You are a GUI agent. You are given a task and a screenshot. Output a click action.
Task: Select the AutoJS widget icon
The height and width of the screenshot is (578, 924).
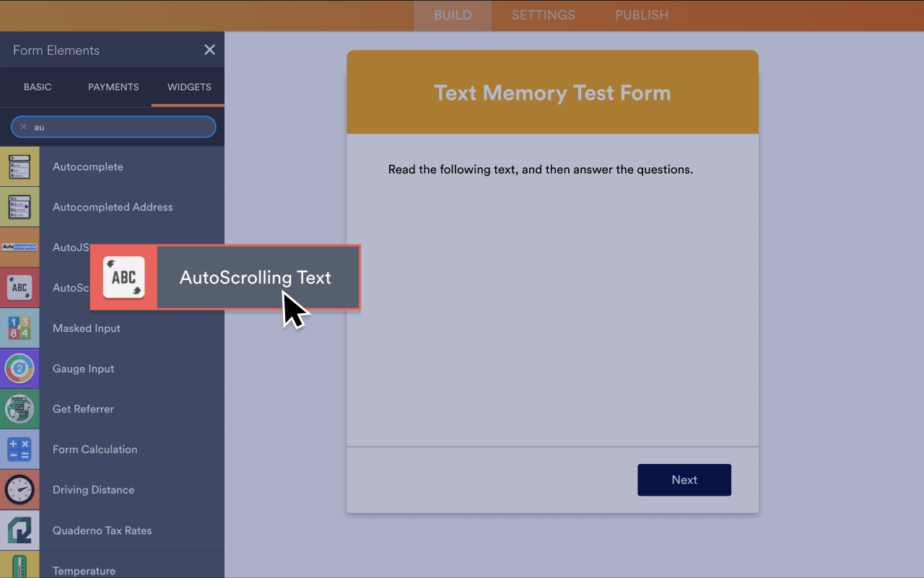click(19, 247)
